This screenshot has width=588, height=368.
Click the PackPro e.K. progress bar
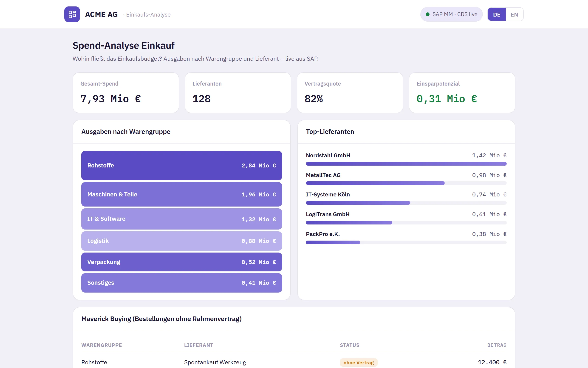click(x=406, y=242)
